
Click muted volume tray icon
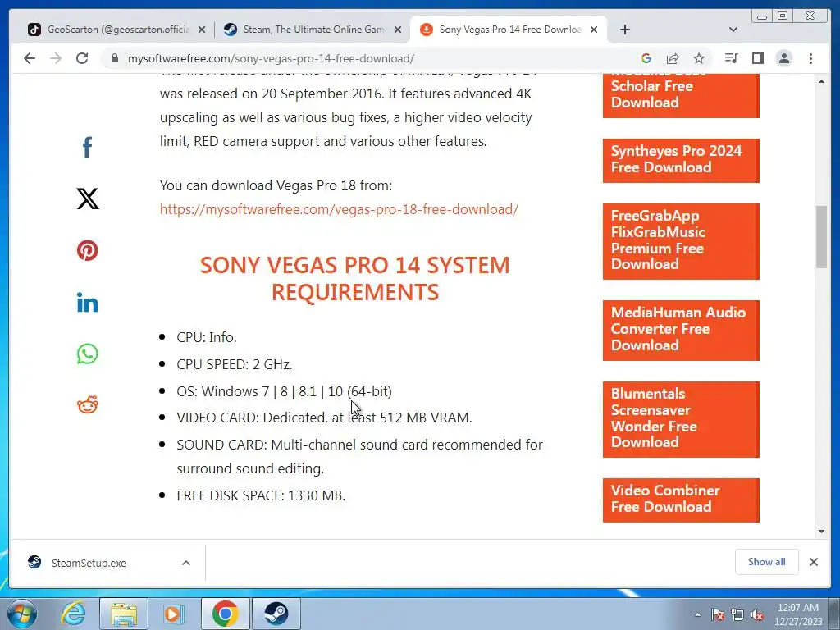click(x=757, y=614)
